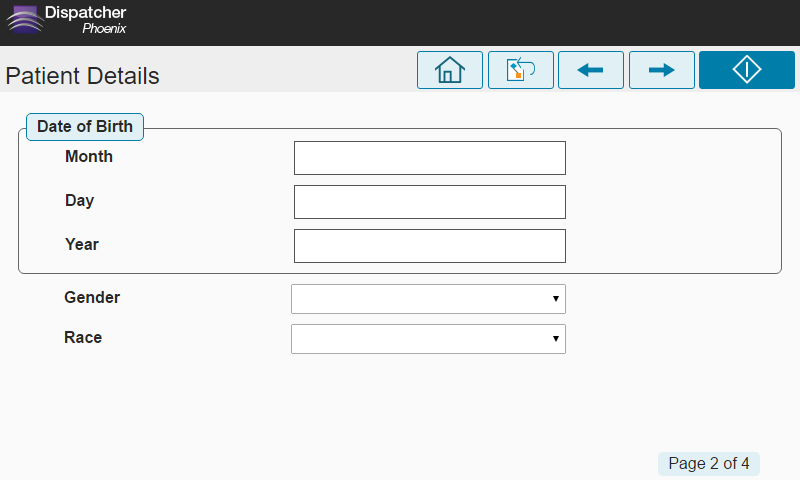Click the Gender label
Viewport: 800px width, 480px height.
pyautogui.click(x=92, y=297)
